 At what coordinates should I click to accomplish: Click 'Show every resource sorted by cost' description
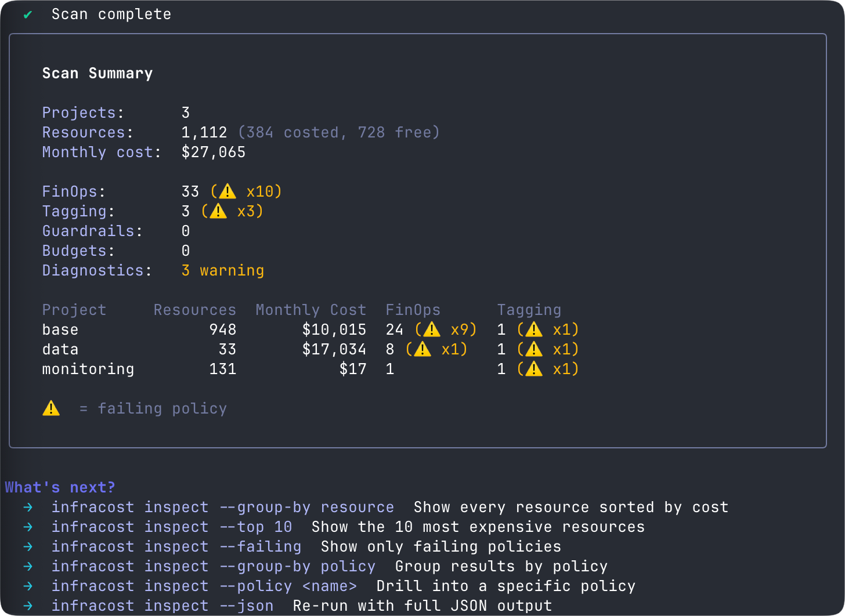point(571,508)
